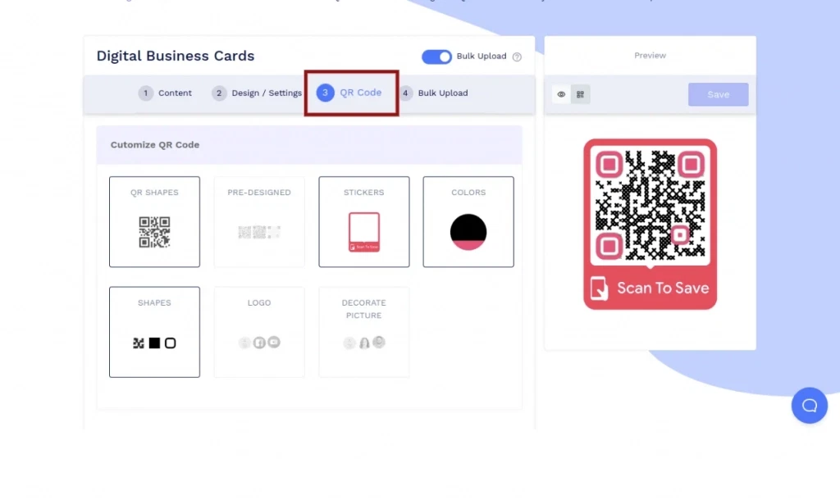Switch to the Design / Settings step
The image size is (840, 504).
257,93
